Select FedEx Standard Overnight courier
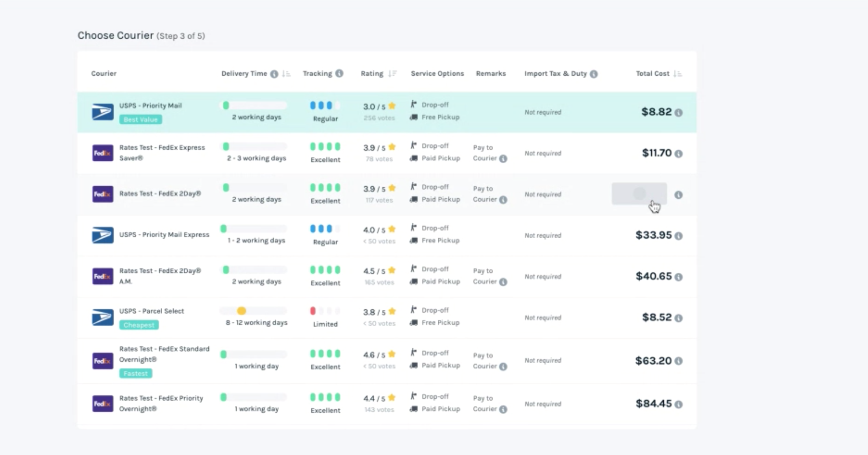The image size is (868, 455). [164, 354]
